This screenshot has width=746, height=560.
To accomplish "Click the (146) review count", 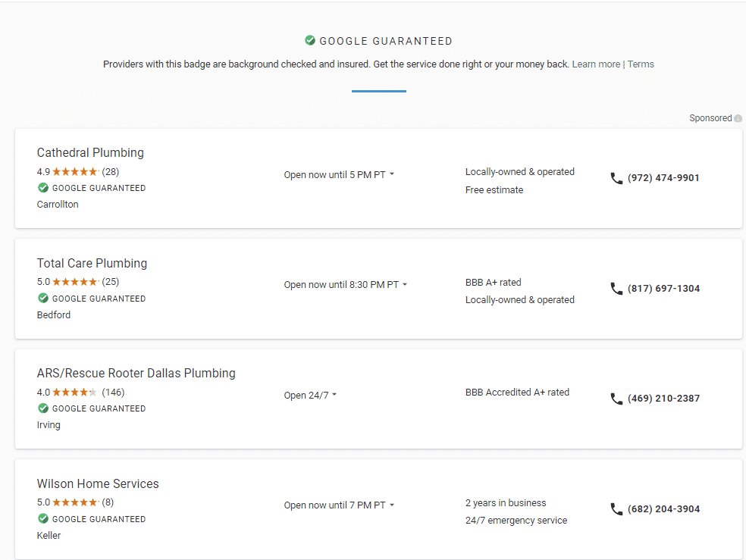I will (x=113, y=393).
